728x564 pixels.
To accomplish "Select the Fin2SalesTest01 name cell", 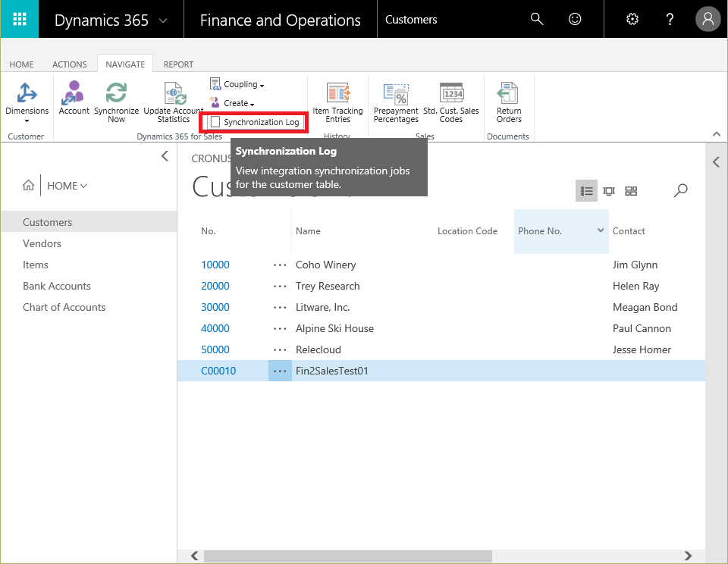I will coord(332,371).
